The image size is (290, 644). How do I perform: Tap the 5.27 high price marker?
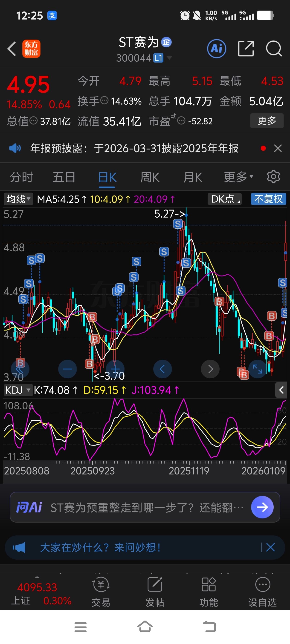(169, 214)
